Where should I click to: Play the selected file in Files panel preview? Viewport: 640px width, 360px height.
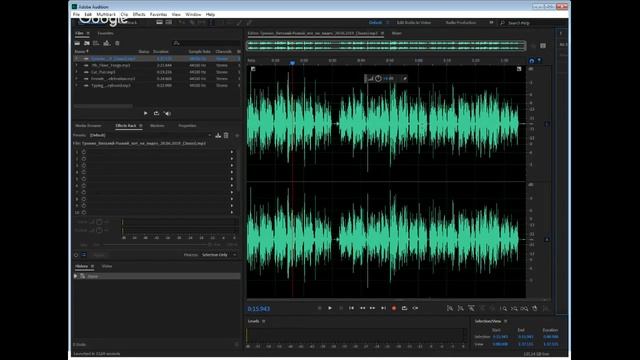[146, 113]
